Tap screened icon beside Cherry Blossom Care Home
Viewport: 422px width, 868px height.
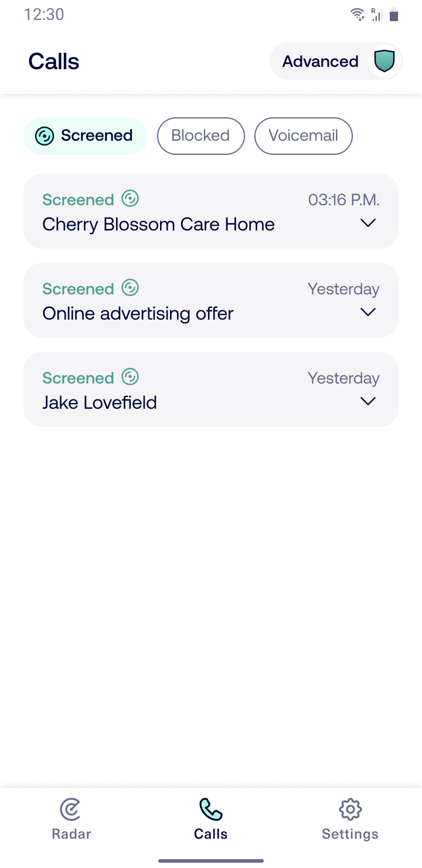130,199
